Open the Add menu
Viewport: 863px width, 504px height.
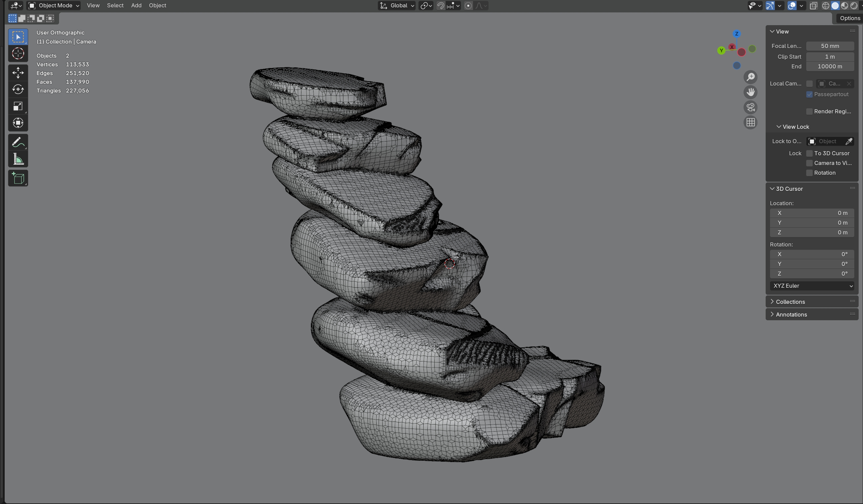point(136,5)
